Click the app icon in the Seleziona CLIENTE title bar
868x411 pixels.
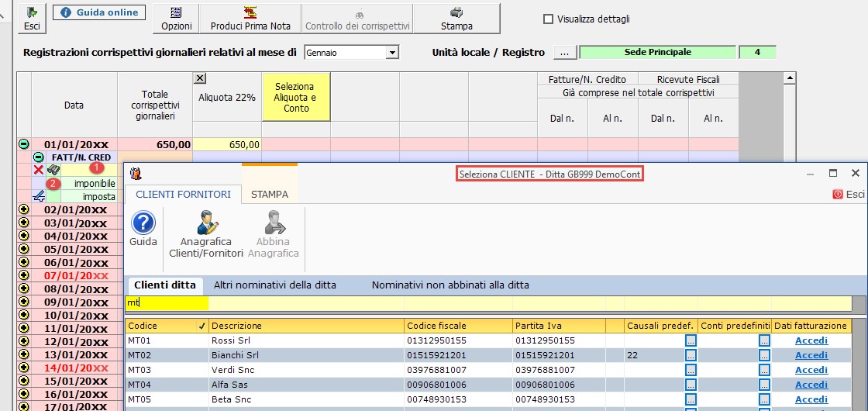136,174
